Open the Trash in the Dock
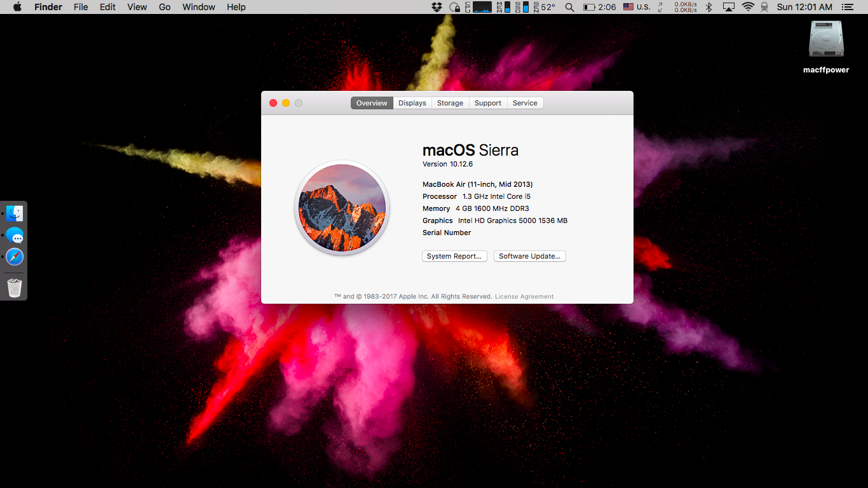The width and height of the screenshot is (868, 488). [15, 287]
